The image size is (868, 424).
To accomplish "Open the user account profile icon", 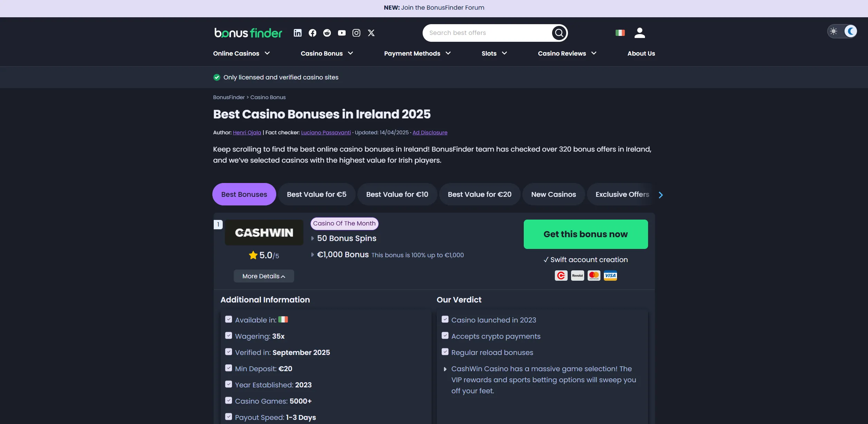I will pyautogui.click(x=640, y=33).
